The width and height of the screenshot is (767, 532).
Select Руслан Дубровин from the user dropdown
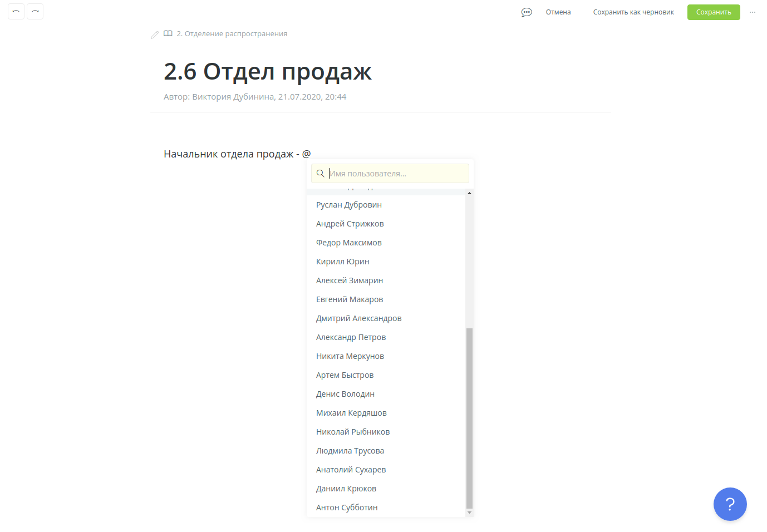[x=349, y=204]
